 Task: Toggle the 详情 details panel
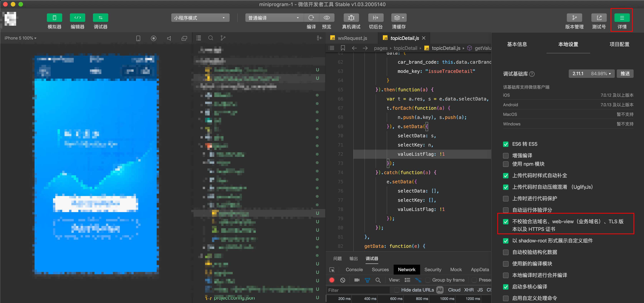(622, 18)
